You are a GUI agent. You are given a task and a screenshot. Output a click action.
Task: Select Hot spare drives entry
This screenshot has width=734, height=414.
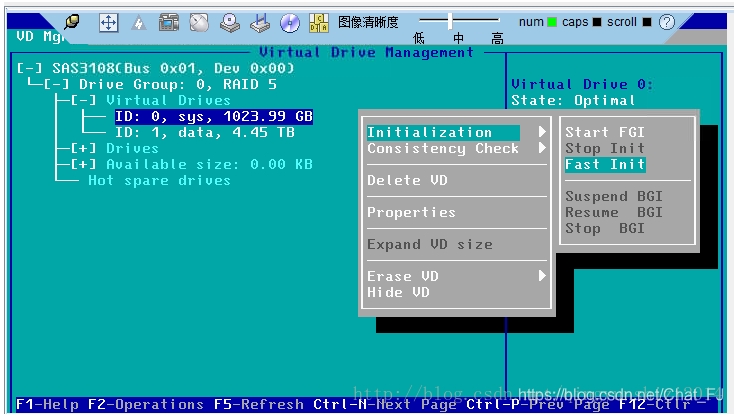point(159,180)
